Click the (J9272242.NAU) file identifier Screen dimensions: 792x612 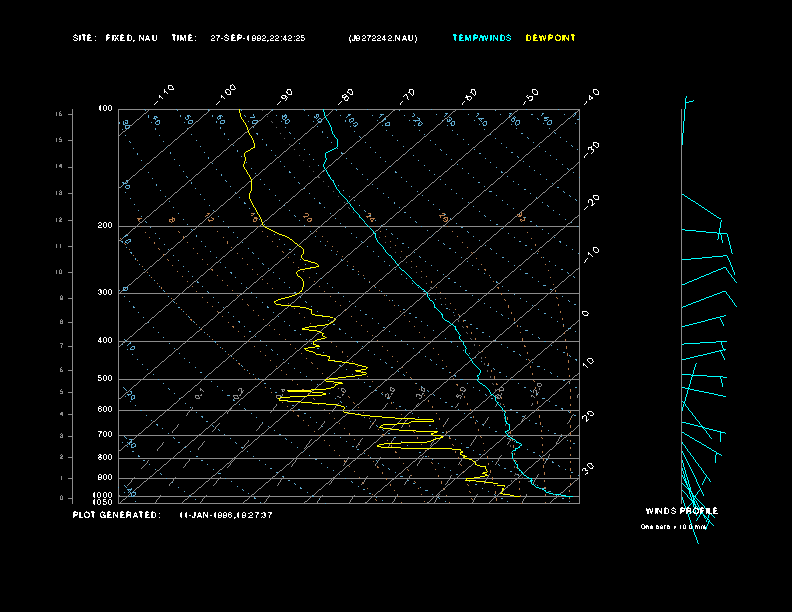point(383,38)
